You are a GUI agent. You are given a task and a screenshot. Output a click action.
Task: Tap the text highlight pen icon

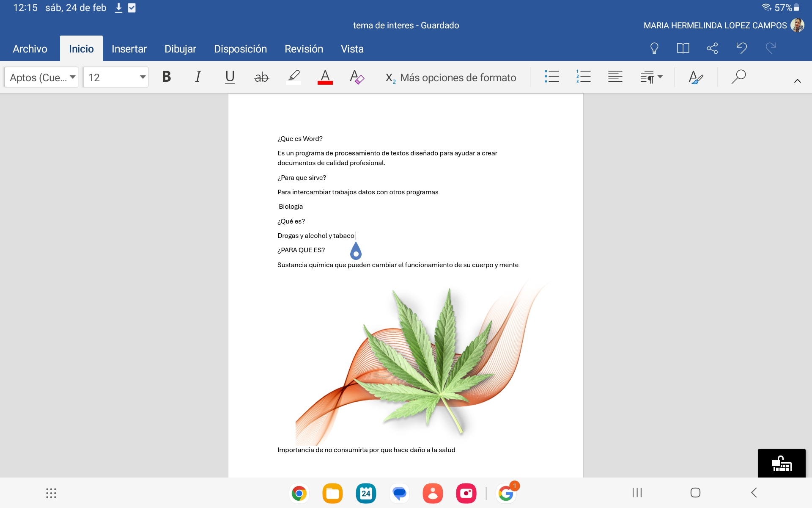coord(294,77)
